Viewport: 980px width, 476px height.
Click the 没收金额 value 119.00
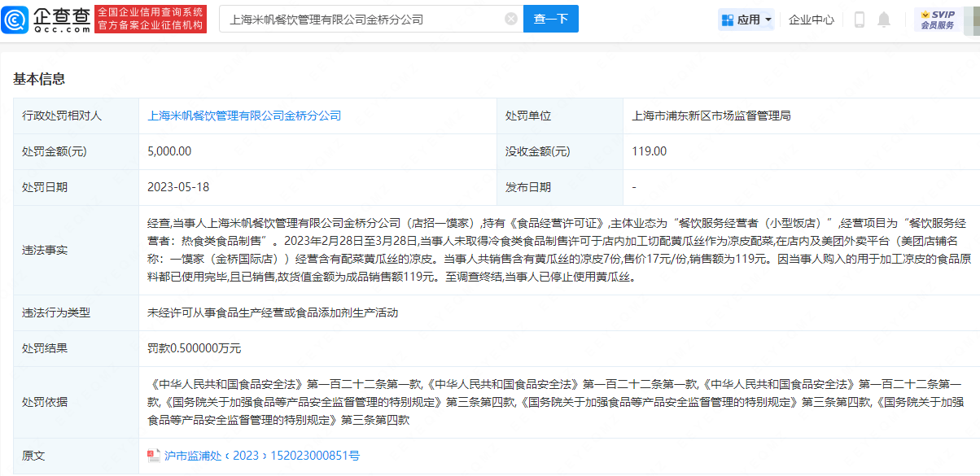click(x=649, y=151)
